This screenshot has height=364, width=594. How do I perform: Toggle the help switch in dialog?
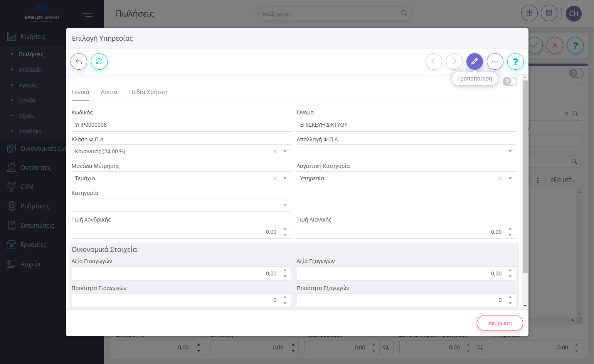[x=510, y=81]
